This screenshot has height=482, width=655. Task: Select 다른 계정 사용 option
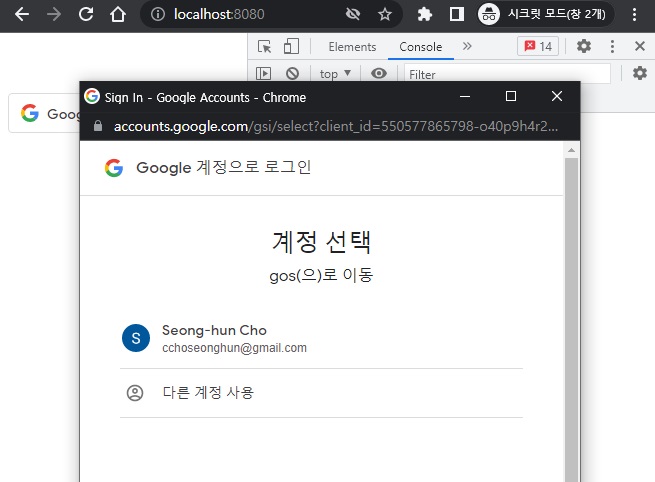pos(321,393)
